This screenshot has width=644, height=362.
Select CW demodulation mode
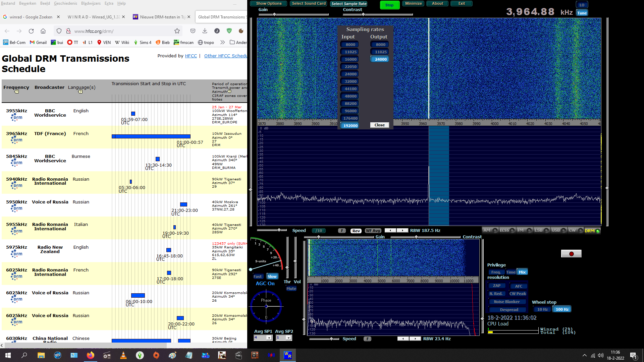pos(576,230)
